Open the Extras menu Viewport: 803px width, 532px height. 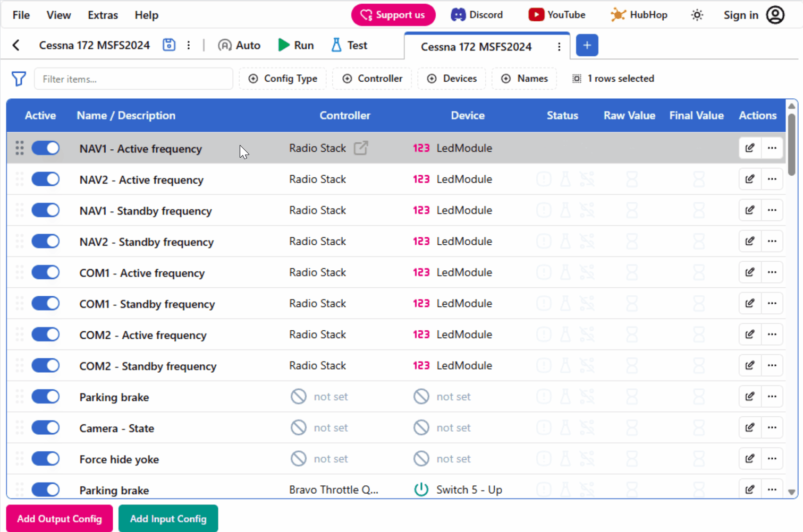point(103,15)
